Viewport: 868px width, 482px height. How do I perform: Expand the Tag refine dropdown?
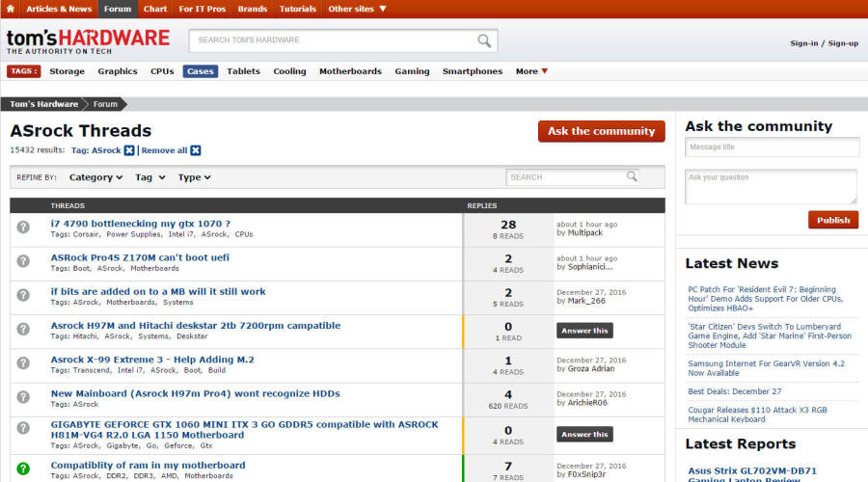150,177
